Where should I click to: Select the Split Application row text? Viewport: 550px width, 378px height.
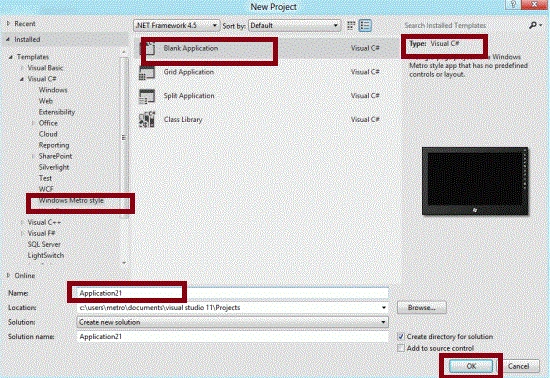point(189,96)
